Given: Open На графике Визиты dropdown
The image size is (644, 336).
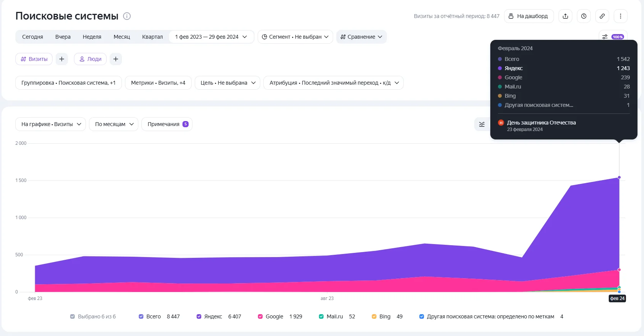Looking at the screenshot, I should pos(51,124).
